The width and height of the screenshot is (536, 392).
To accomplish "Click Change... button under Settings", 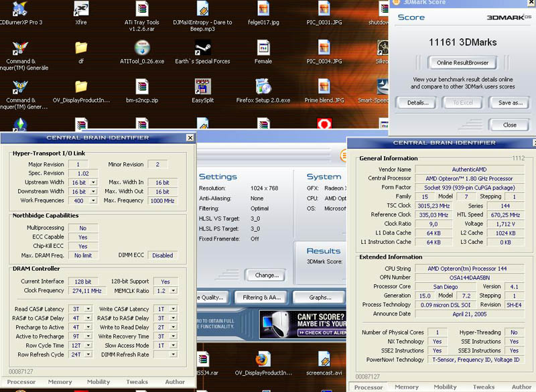I will click(x=267, y=275).
